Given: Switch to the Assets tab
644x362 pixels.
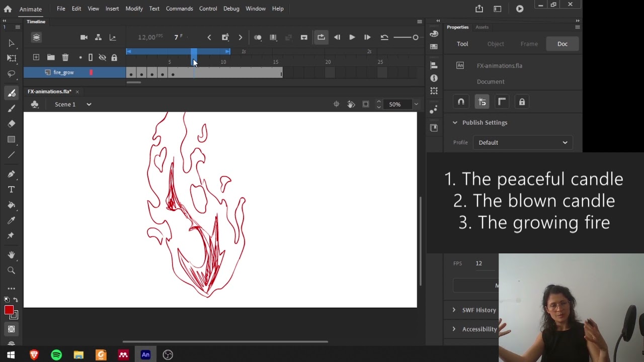Looking at the screenshot, I should coord(482,27).
